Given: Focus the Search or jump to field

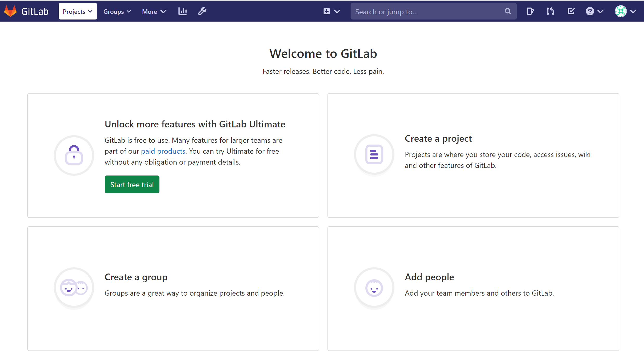Looking at the screenshot, I should (x=433, y=11).
